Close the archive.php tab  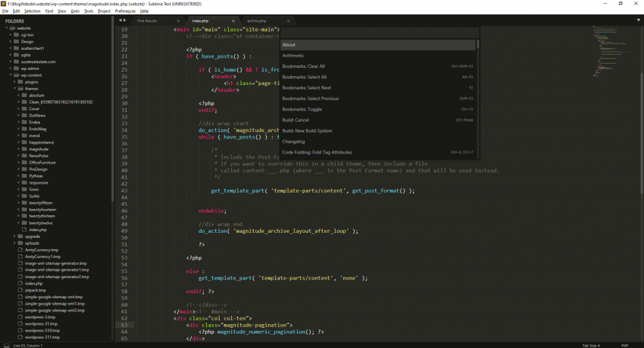(289, 21)
